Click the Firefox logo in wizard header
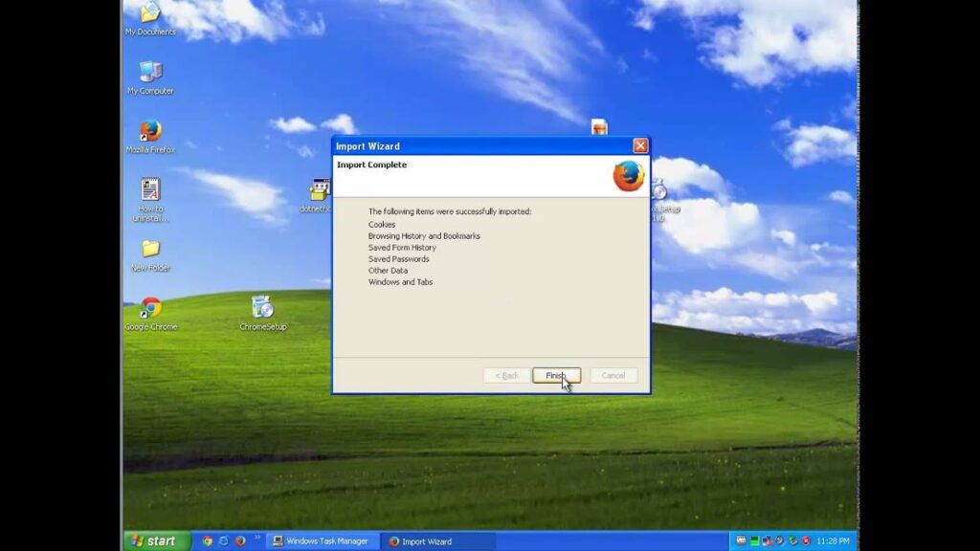This screenshot has width=980, height=551. pos(628,176)
